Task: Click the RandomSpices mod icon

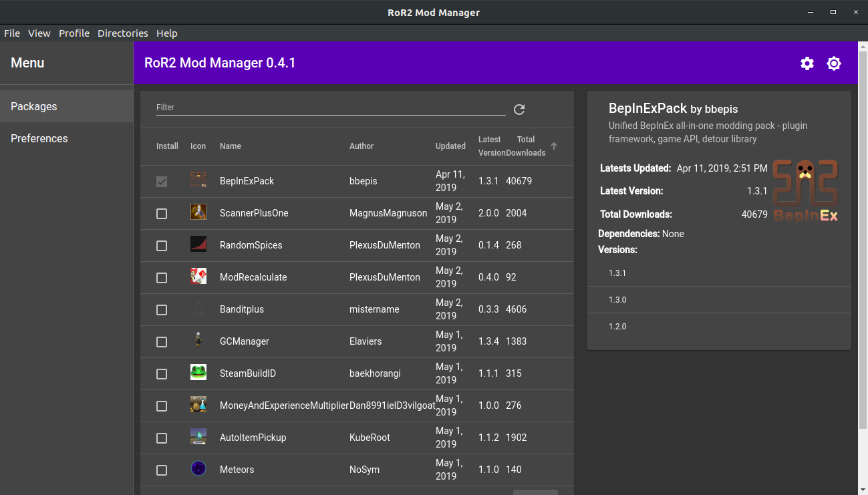Action: 198,244
